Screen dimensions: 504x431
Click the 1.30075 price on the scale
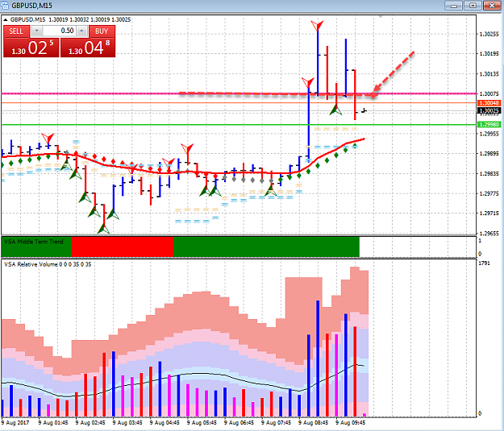pos(489,93)
